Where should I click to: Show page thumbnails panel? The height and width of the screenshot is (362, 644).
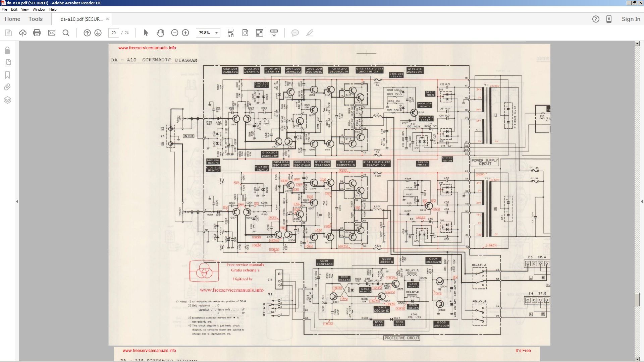pyautogui.click(x=7, y=63)
